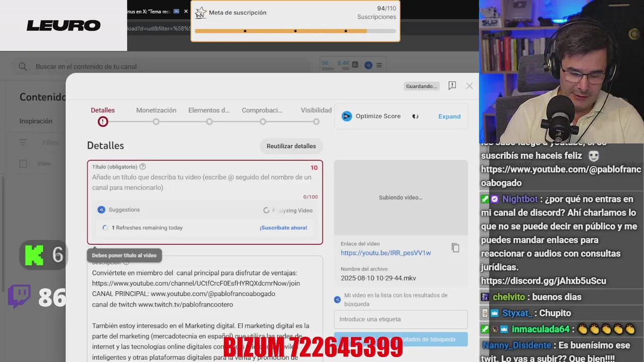Click the ¡Suscríbate ahora! link
The height and width of the screenshot is (362, 644).
283,228
